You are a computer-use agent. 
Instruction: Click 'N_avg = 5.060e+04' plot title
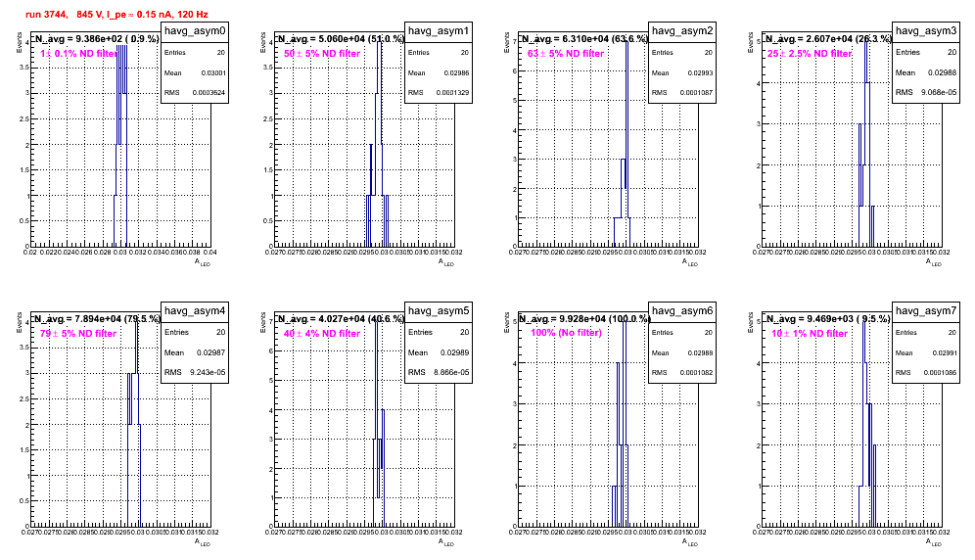click(x=341, y=38)
